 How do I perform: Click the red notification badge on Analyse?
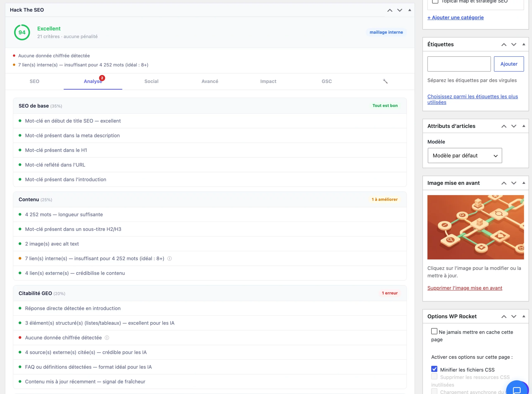click(x=102, y=78)
